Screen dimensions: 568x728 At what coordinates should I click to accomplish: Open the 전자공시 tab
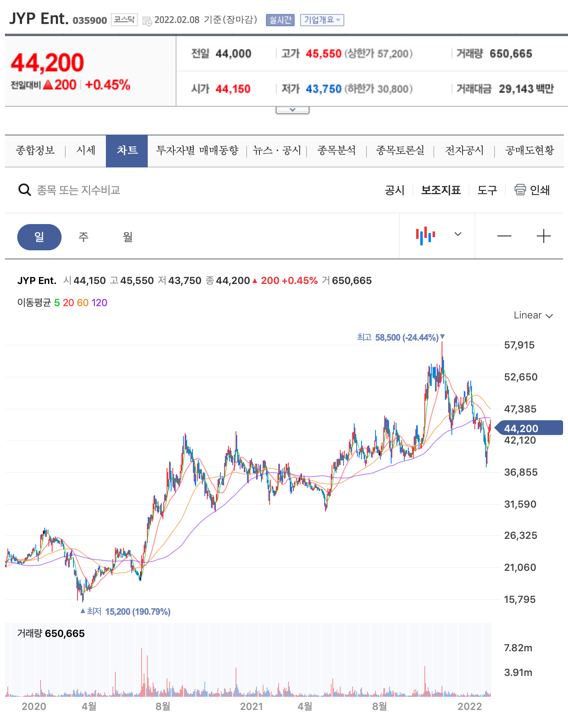click(x=465, y=151)
